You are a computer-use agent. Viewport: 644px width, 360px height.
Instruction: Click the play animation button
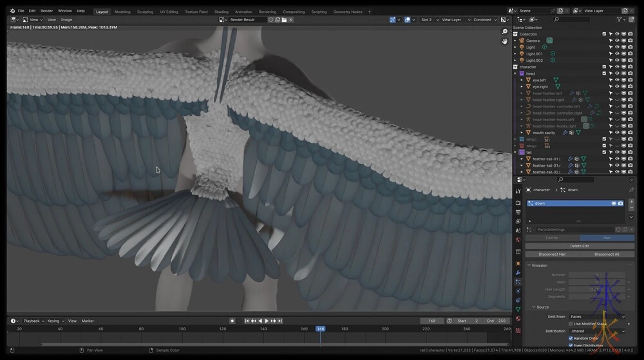[x=267, y=321]
